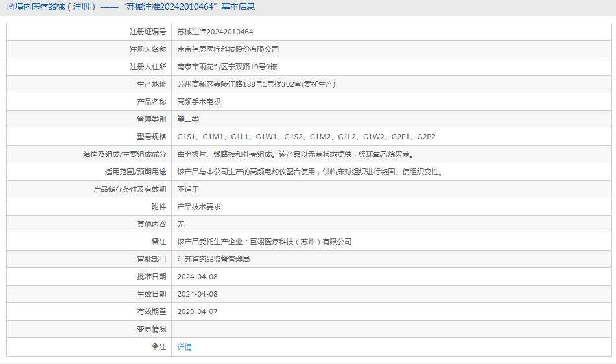This screenshot has width=616, height=364.
Task: Click the 审批部门 row label
Action: (x=152, y=259)
